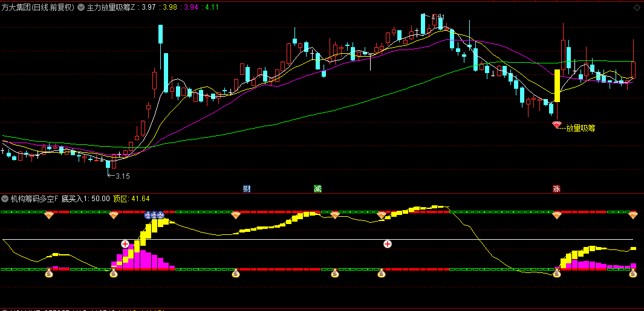Click the left red plus signal icon
The width and height of the screenshot is (644, 311).
[125, 244]
